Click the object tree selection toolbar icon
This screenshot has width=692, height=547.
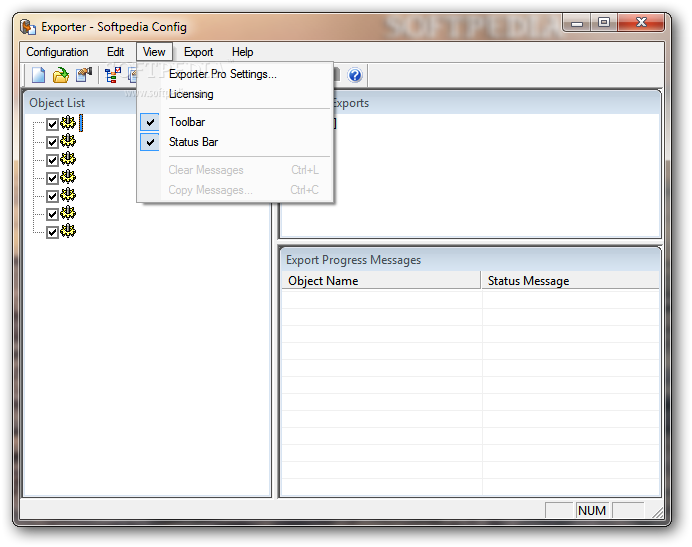113,75
